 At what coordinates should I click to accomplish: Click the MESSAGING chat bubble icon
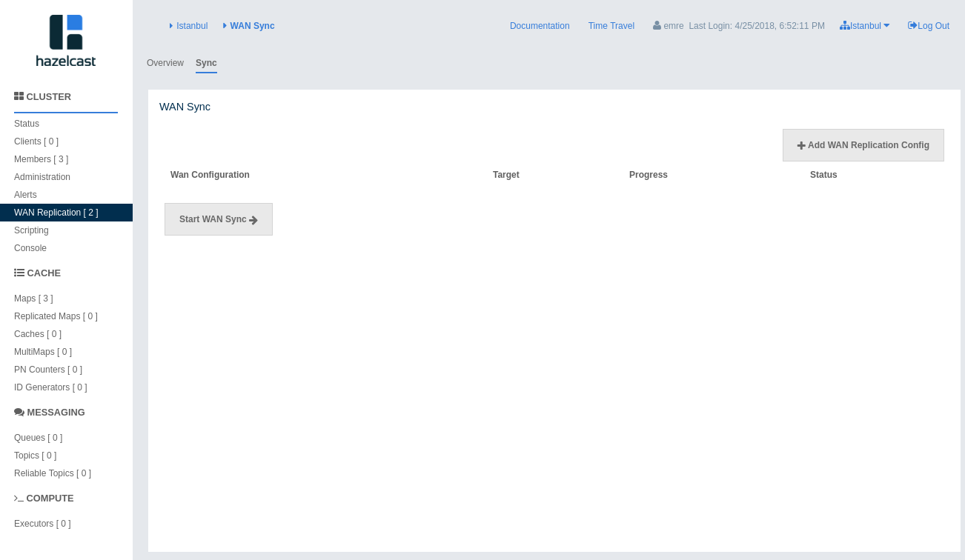point(19,412)
